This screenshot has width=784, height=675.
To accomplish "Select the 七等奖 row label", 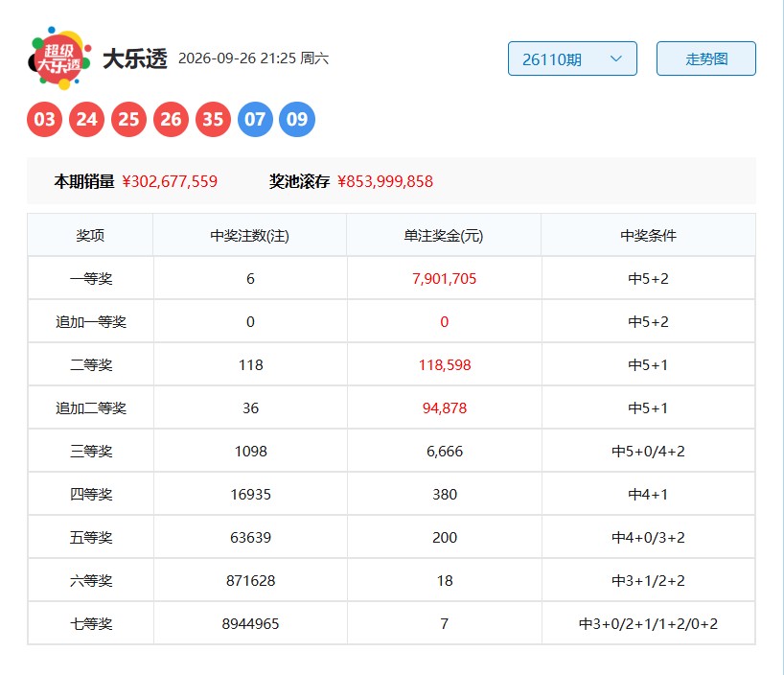I will click(x=91, y=624).
